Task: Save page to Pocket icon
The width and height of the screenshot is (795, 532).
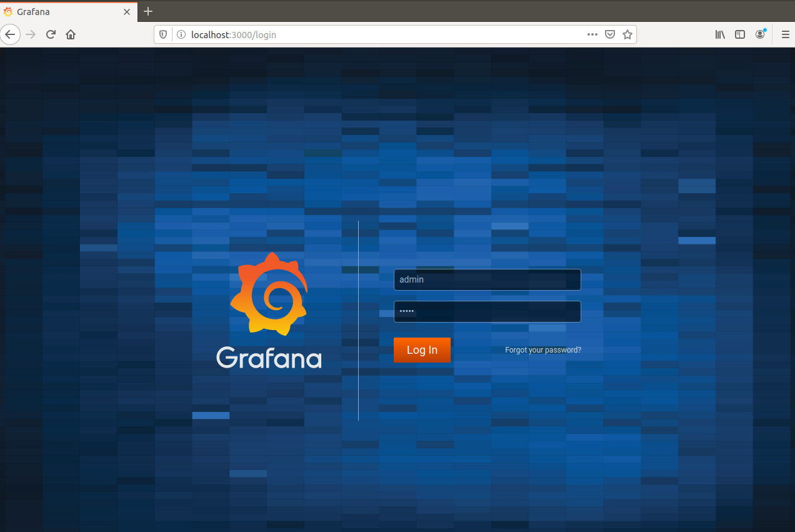Action: click(610, 35)
